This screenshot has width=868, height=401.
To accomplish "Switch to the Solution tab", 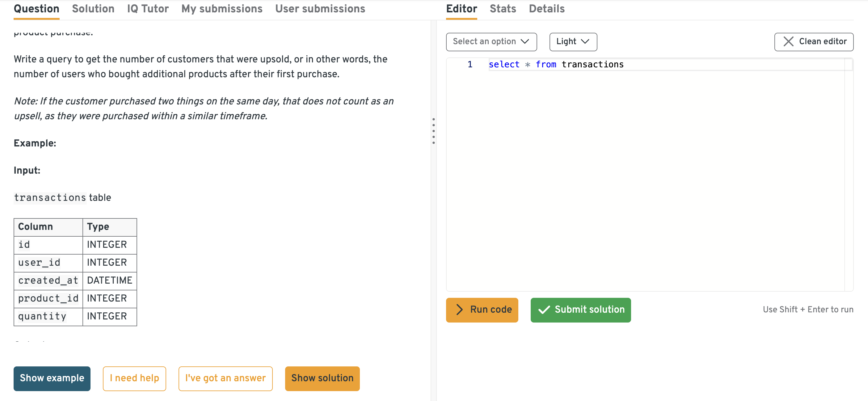I will (93, 9).
